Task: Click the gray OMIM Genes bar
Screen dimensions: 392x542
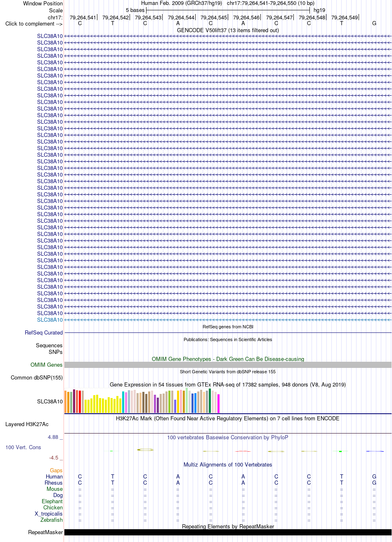Action: (x=228, y=365)
